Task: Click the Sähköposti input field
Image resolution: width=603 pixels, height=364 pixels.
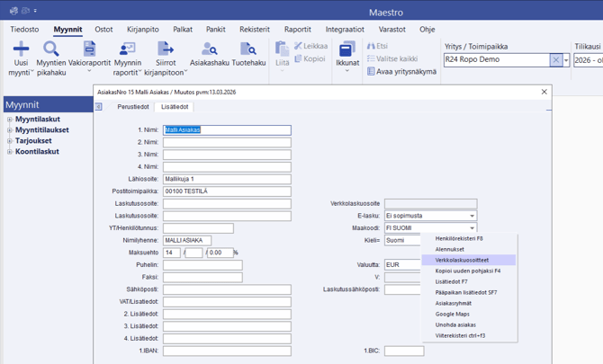Action: point(226,290)
